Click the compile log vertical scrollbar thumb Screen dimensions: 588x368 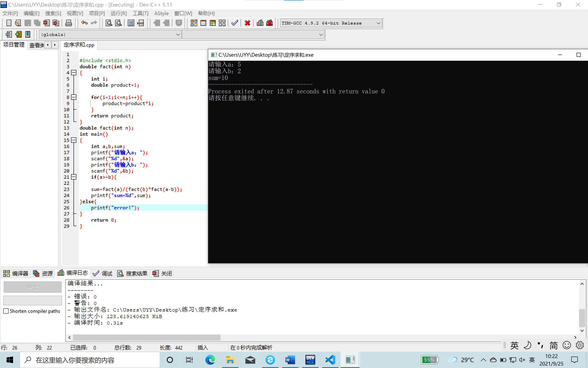click(x=582, y=318)
